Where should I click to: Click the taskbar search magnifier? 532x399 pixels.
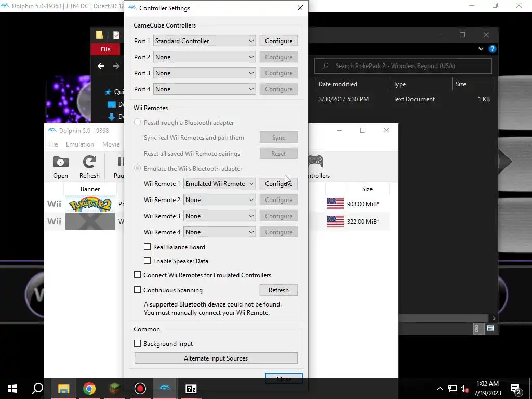pyautogui.click(x=37, y=389)
